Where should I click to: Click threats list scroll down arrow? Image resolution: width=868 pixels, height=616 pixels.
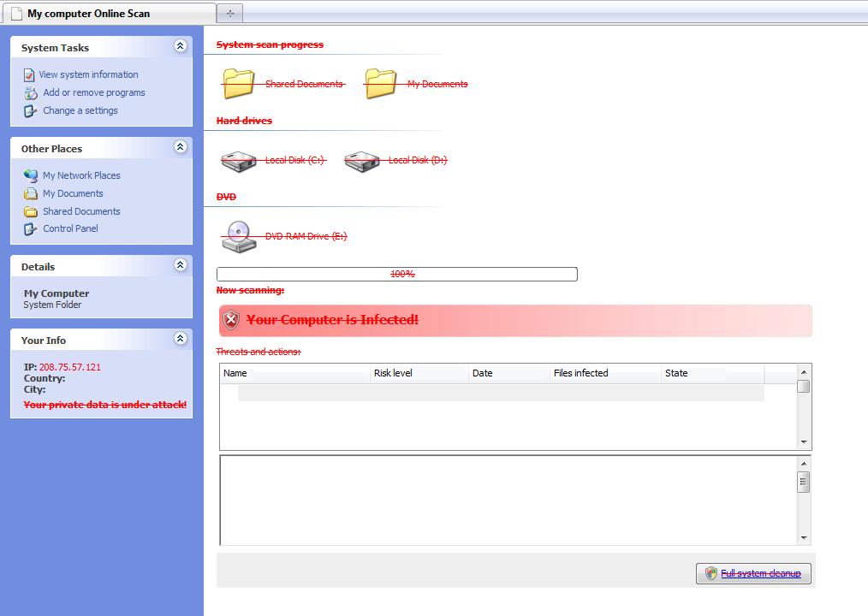coord(804,442)
